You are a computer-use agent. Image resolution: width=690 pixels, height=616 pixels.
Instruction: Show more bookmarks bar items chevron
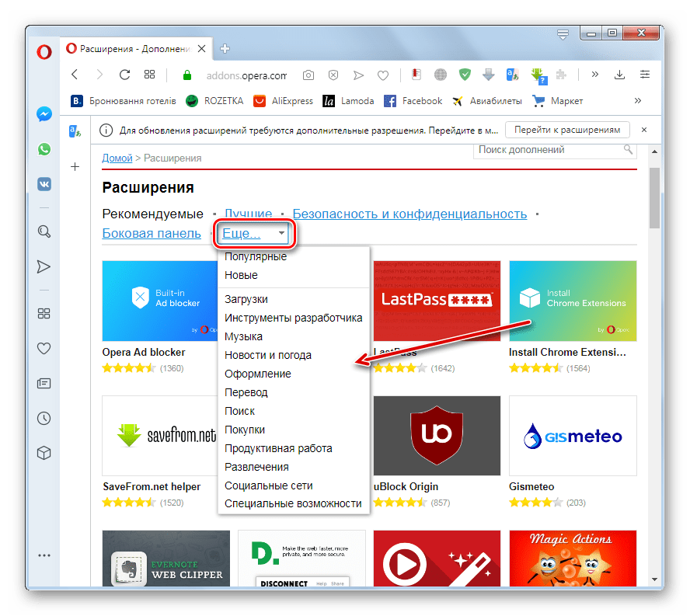pyautogui.click(x=638, y=101)
